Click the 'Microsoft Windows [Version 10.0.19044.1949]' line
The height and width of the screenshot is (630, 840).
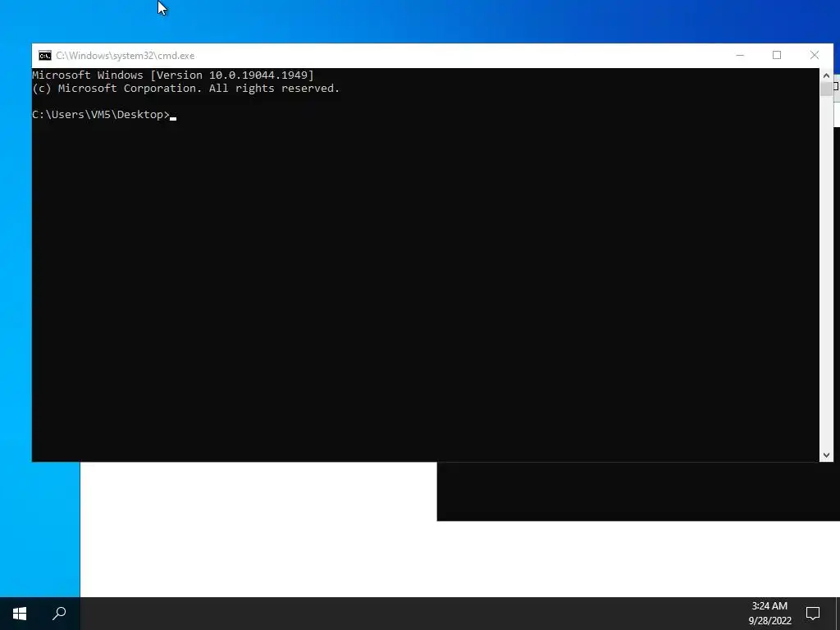[x=173, y=75]
